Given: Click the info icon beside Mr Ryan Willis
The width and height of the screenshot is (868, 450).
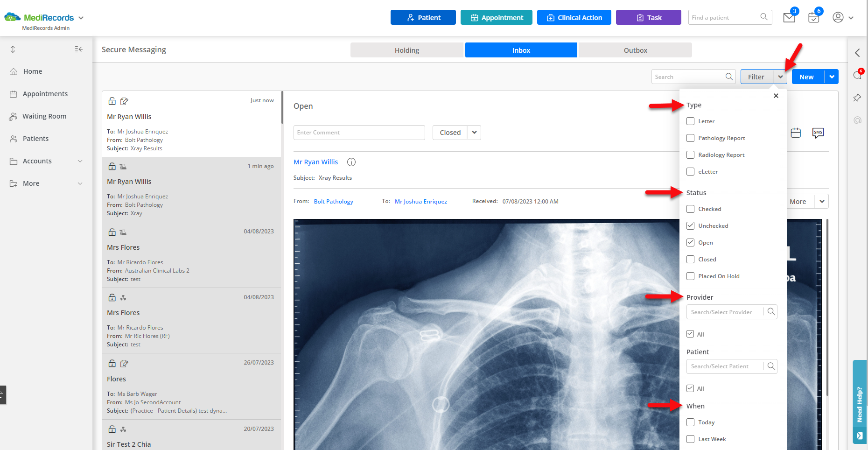Looking at the screenshot, I should (x=351, y=162).
